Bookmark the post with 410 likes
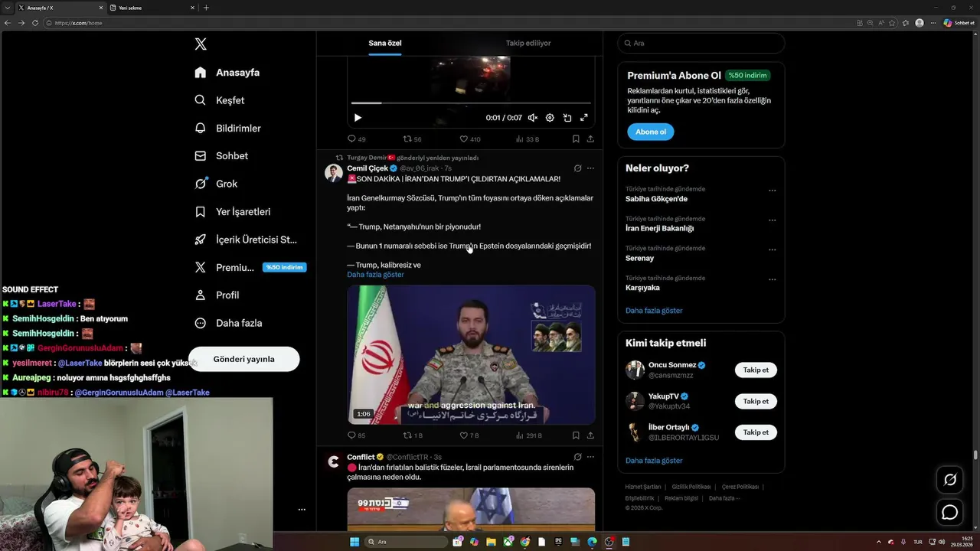The width and height of the screenshot is (980, 551). tap(576, 139)
